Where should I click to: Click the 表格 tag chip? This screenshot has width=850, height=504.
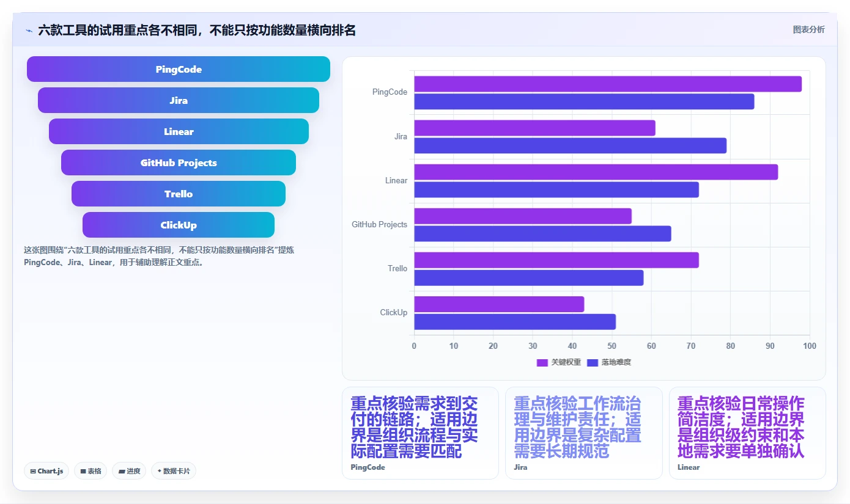tap(91, 471)
